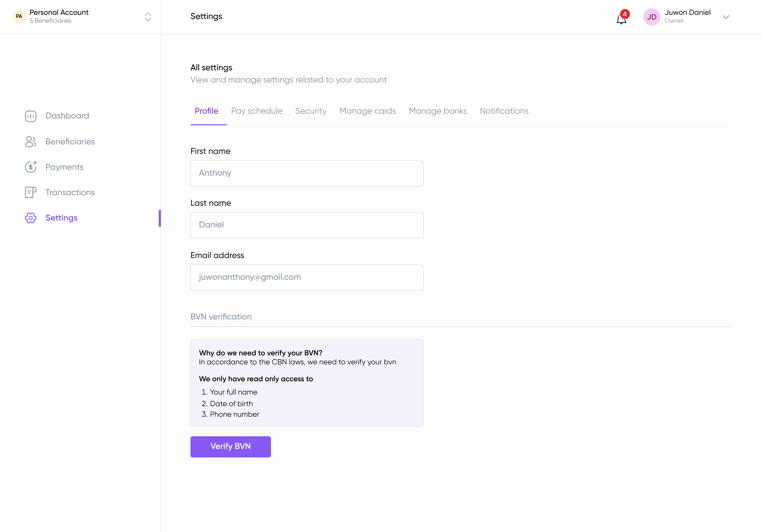Select the Profile tab
The width and height of the screenshot is (762, 532).
[x=206, y=111]
